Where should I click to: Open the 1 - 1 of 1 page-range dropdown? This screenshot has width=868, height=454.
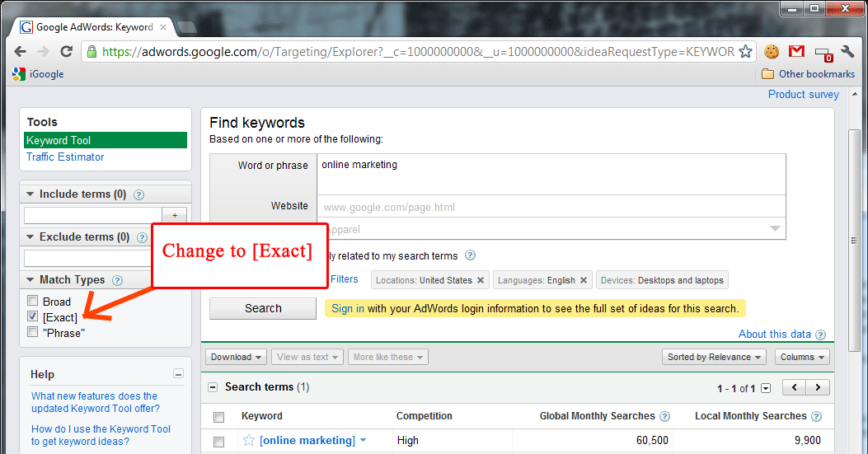(x=766, y=388)
